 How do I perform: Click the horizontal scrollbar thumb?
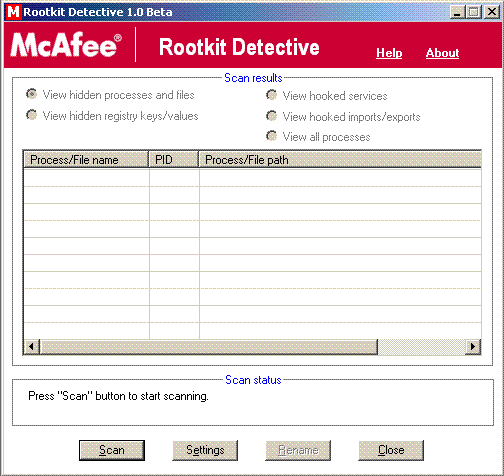click(x=209, y=347)
